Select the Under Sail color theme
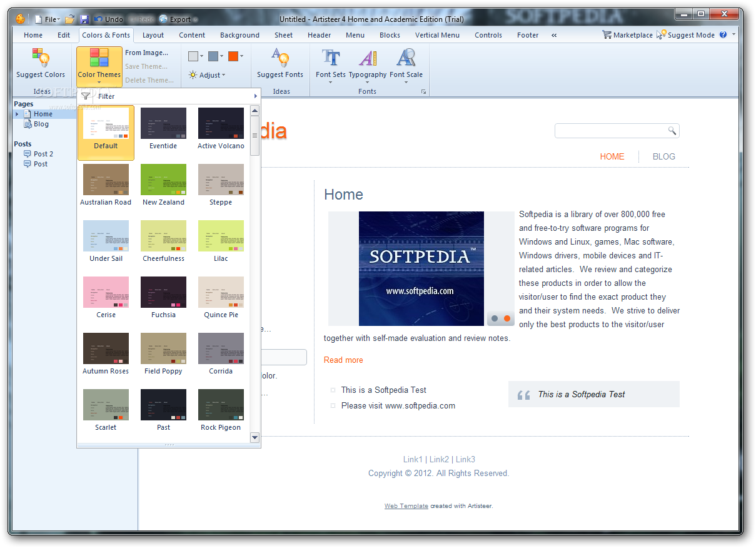 [106, 241]
